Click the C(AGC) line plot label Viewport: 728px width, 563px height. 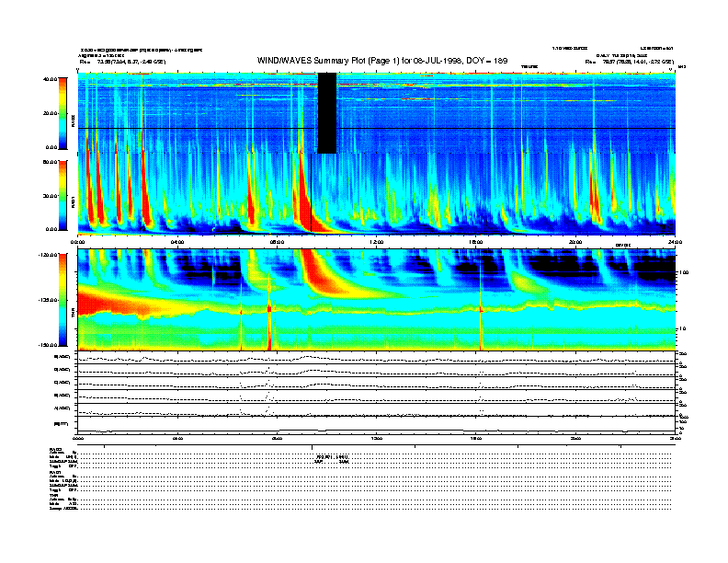pyautogui.click(x=62, y=383)
